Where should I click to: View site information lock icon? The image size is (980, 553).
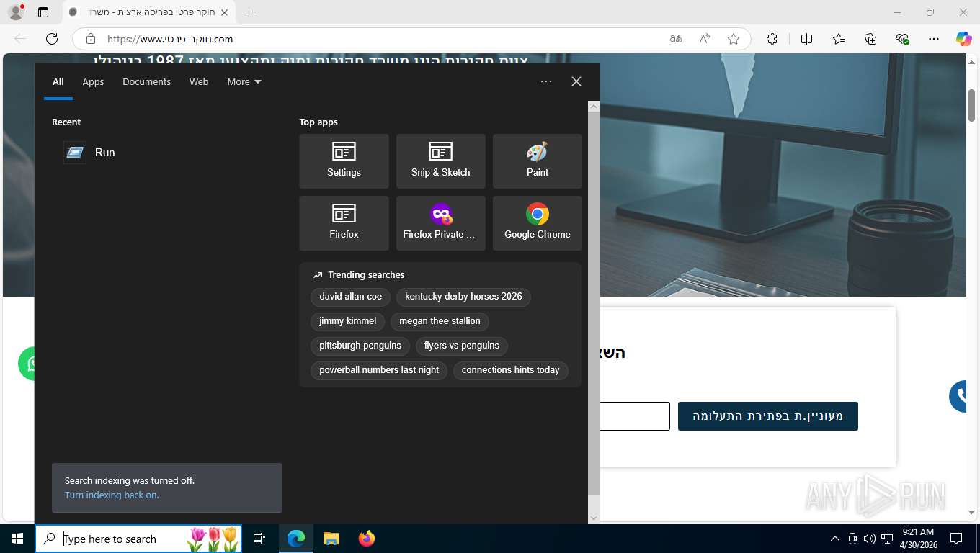[x=90, y=39]
